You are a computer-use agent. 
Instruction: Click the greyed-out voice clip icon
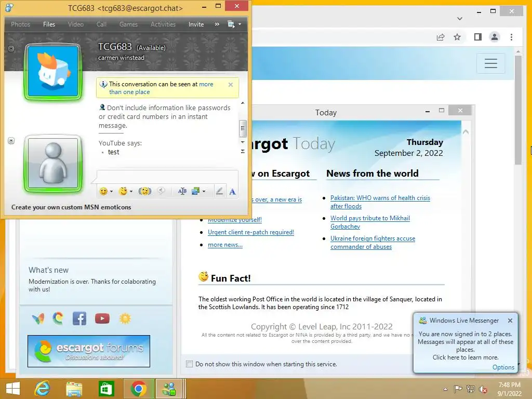[x=162, y=191]
